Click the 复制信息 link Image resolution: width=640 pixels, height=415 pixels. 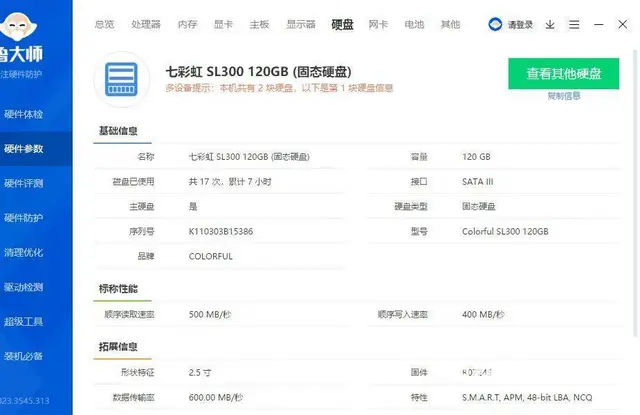point(564,96)
